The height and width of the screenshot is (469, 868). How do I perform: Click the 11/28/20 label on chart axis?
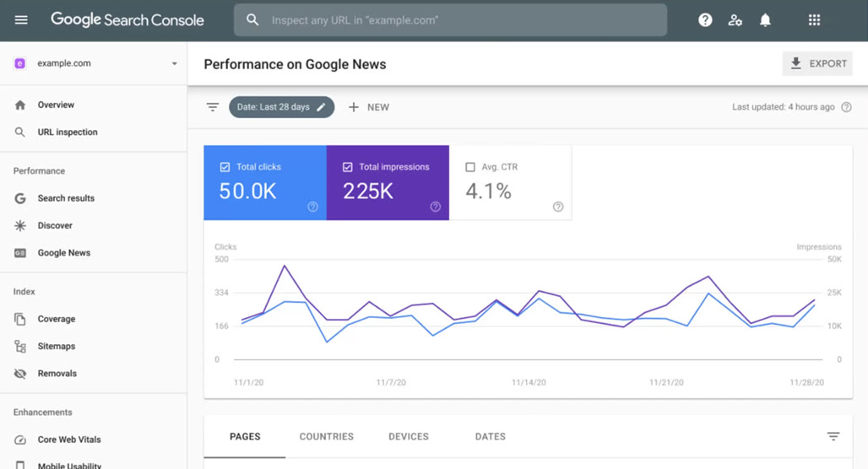point(806,383)
